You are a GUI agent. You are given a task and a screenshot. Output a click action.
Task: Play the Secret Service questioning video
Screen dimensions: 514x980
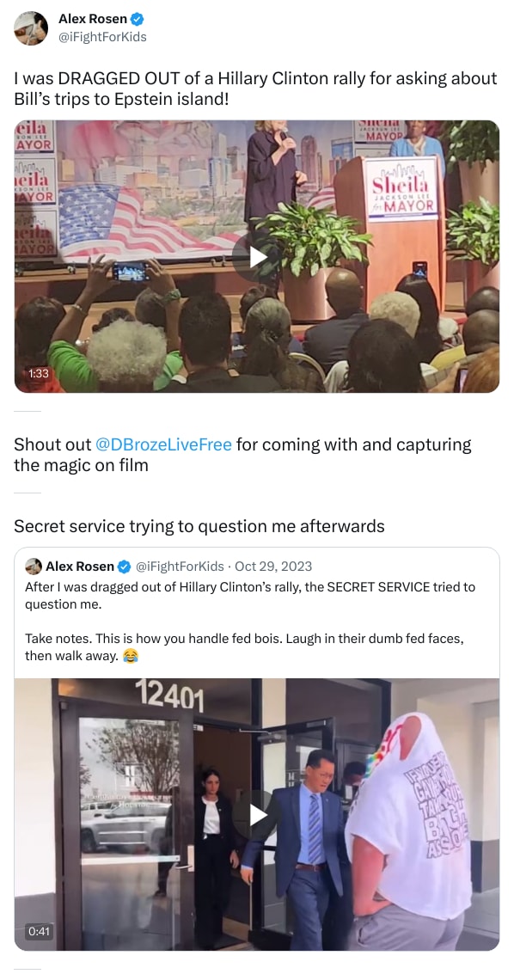256,814
